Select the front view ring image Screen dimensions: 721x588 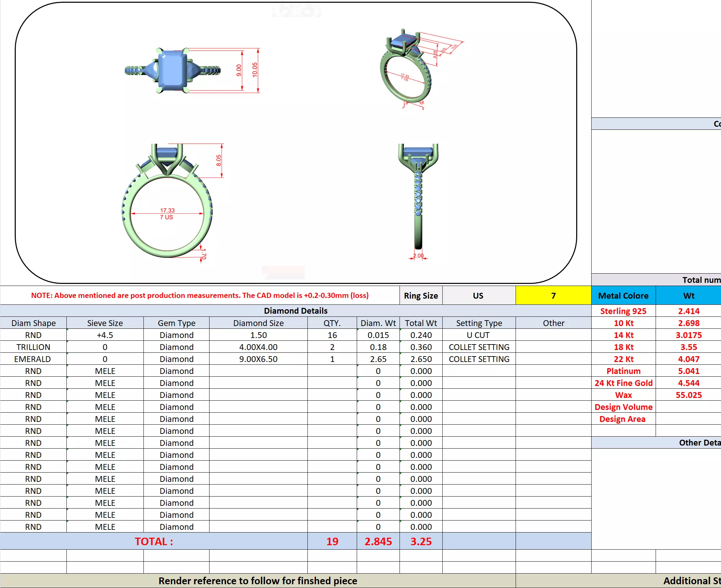[x=167, y=202]
